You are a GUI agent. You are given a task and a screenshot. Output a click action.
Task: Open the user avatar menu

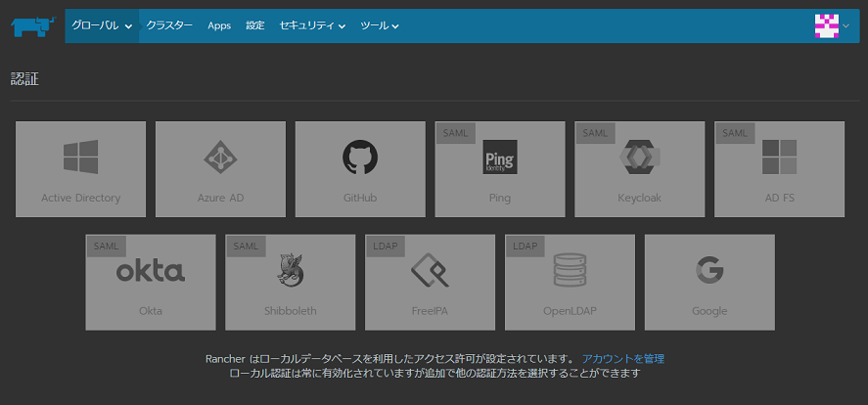coord(827,25)
